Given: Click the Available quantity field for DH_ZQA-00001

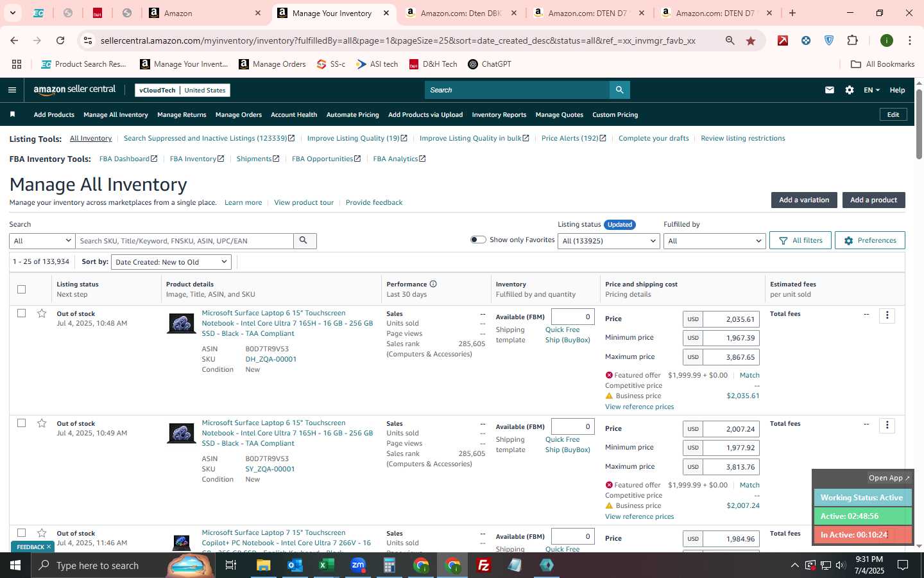Looking at the screenshot, I should [573, 317].
